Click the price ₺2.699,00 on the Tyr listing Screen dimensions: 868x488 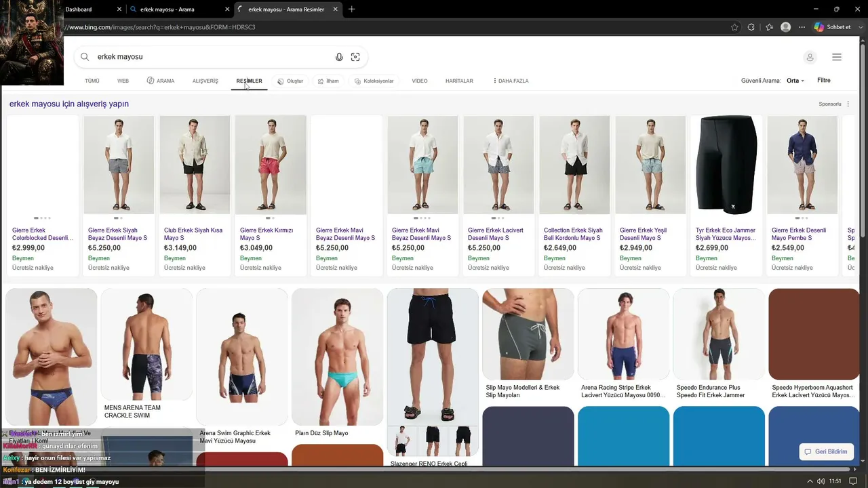coord(712,248)
